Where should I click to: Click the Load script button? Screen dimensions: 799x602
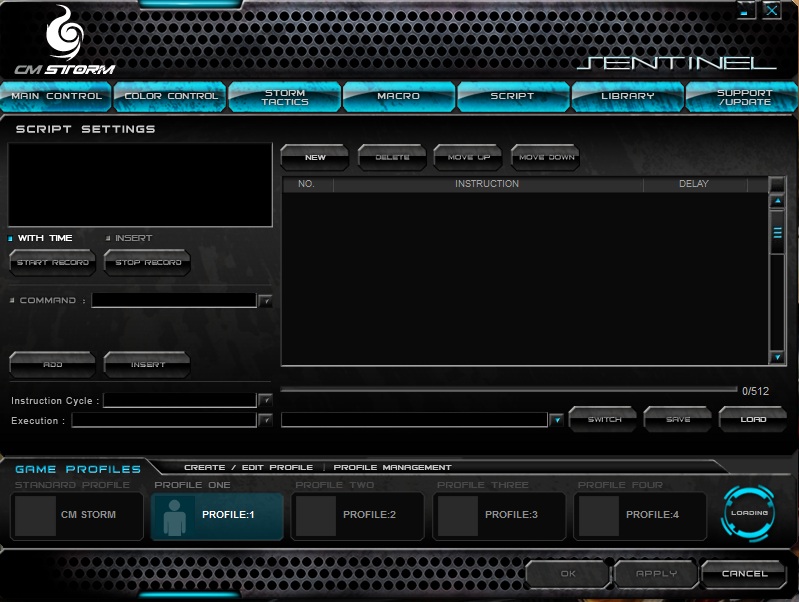point(753,420)
